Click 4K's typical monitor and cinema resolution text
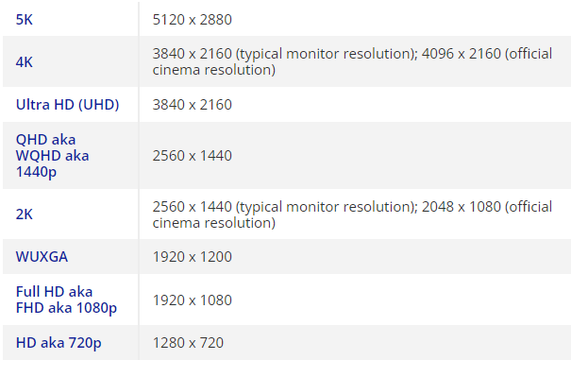 tap(352, 62)
